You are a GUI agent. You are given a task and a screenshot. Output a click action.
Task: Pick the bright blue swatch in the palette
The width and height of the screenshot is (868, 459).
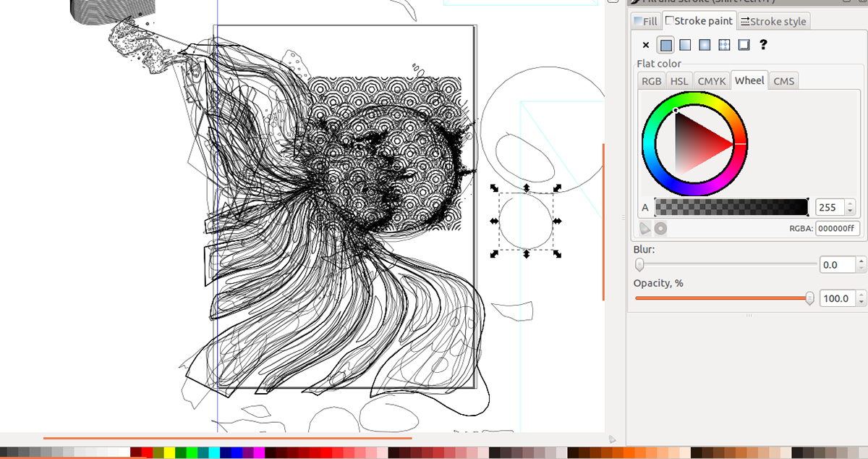[237, 452]
